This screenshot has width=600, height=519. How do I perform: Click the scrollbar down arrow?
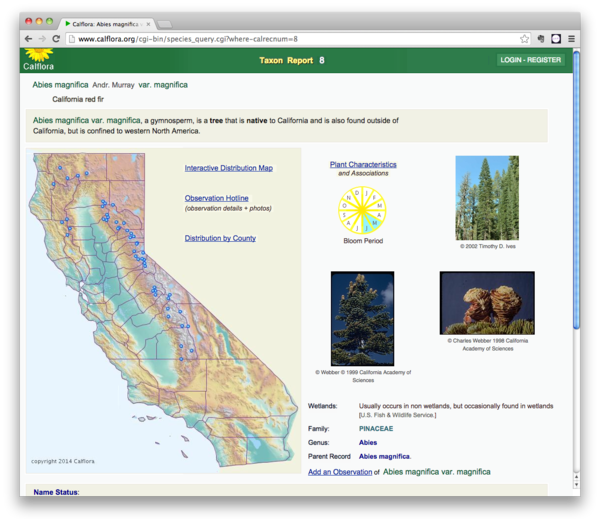[576, 485]
